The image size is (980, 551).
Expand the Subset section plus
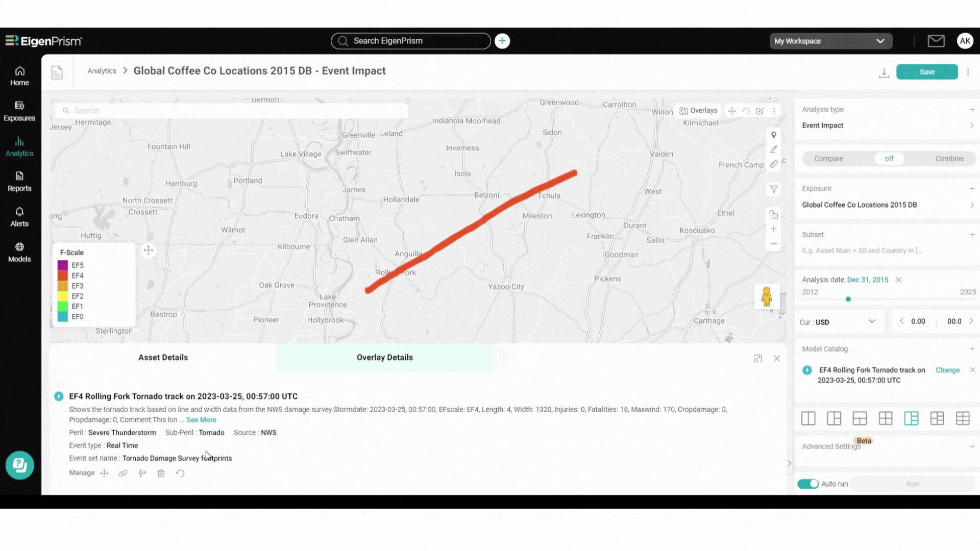[x=972, y=235]
